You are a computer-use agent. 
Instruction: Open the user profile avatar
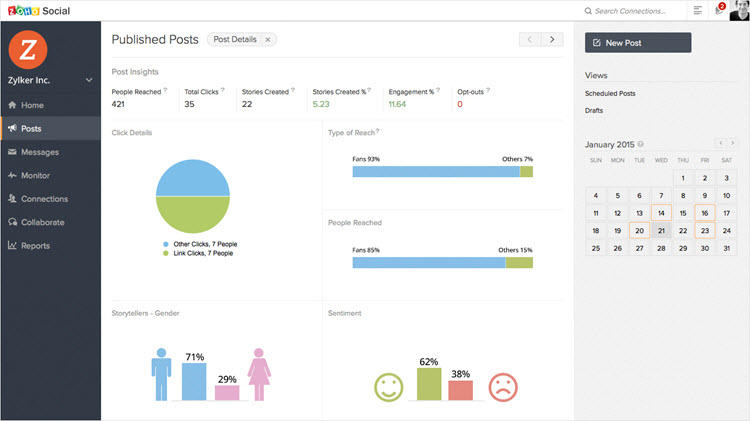pos(739,10)
